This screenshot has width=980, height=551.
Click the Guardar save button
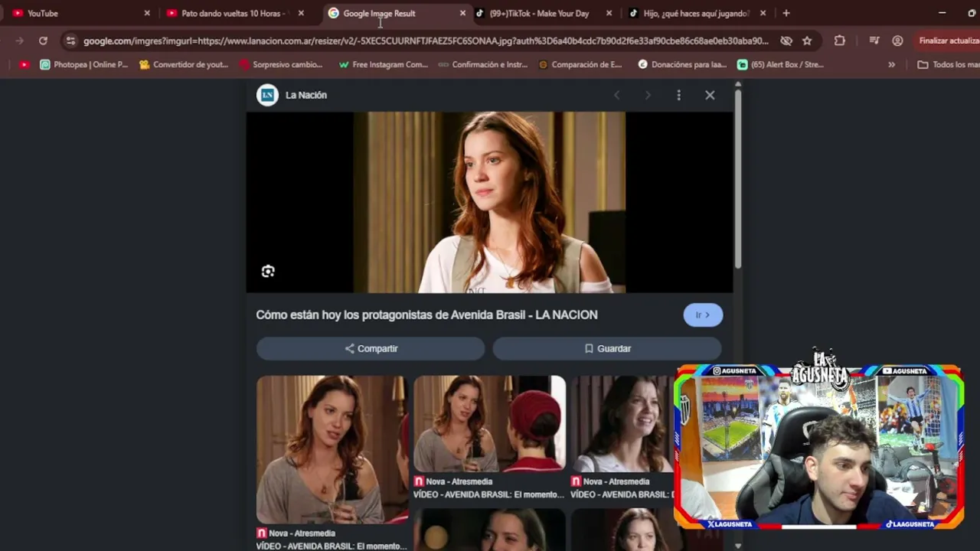click(x=607, y=348)
